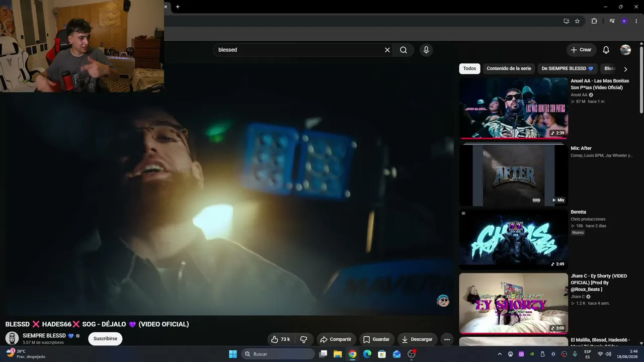Click the '5.07 M de suscriptores' text
Image resolution: width=644 pixels, height=362 pixels.
click(x=43, y=342)
